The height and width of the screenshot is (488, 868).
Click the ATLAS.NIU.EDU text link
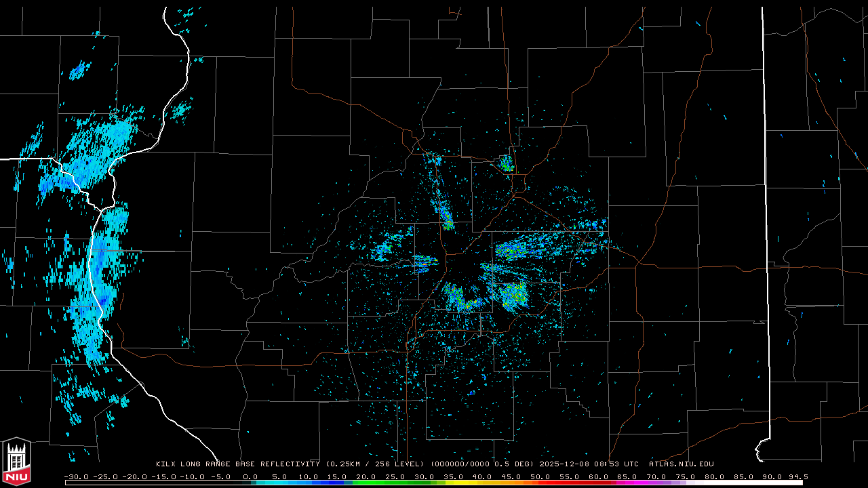click(681, 464)
